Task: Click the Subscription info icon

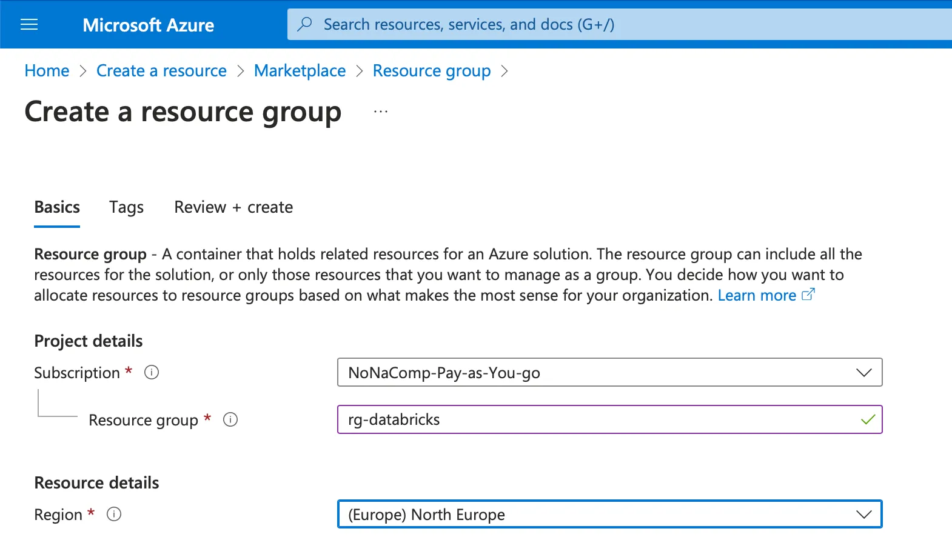Action: [x=152, y=372]
